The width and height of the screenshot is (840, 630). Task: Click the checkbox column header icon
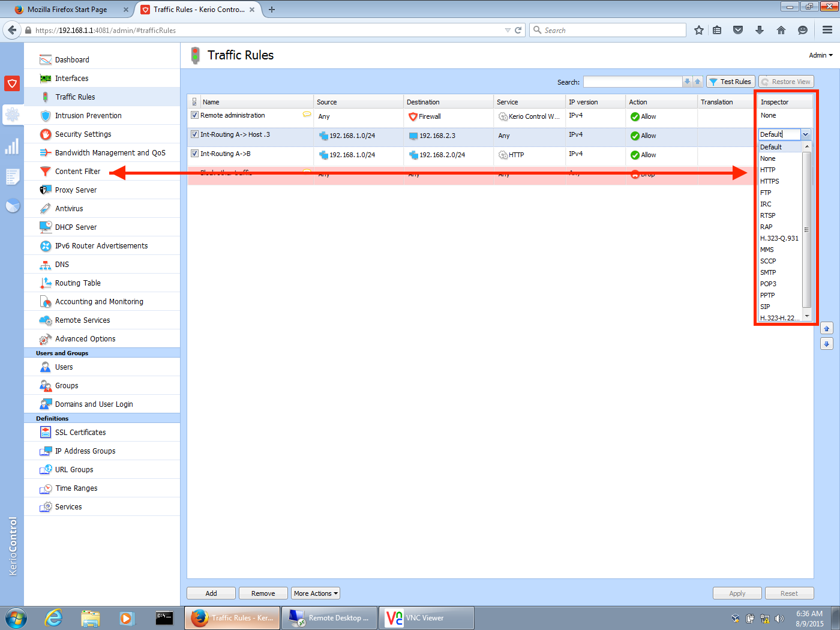194,102
